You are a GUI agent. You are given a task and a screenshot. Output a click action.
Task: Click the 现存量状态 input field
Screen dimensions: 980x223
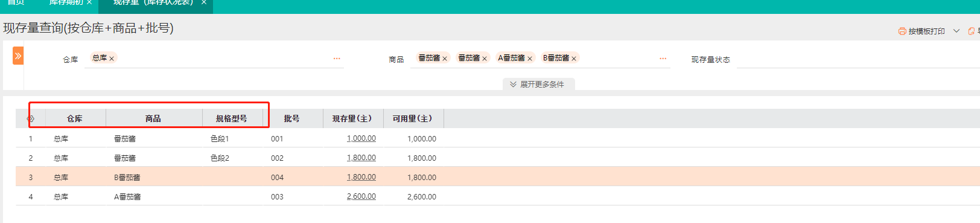[858, 59]
